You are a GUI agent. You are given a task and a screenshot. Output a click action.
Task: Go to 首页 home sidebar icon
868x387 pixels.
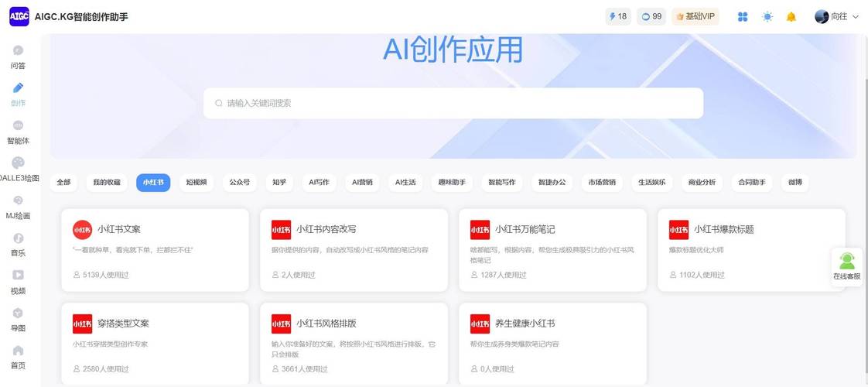click(x=18, y=351)
